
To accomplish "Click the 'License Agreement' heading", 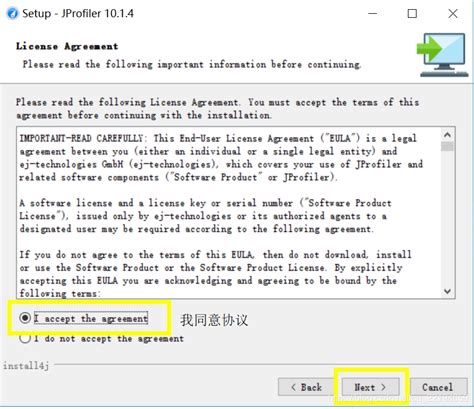I will point(67,46).
